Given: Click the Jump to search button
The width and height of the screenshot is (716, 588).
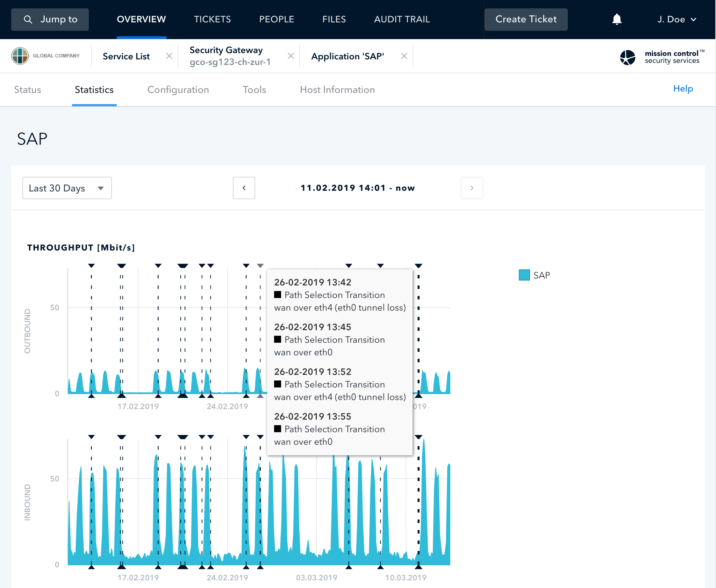Looking at the screenshot, I should tap(50, 20).
